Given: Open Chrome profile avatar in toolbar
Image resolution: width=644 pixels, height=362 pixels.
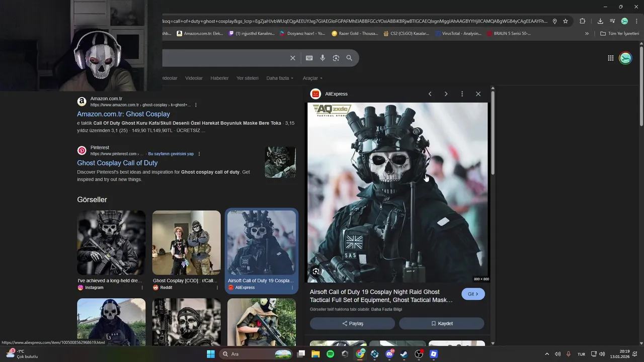Looking at the screenshot, I should pos(624,21).
